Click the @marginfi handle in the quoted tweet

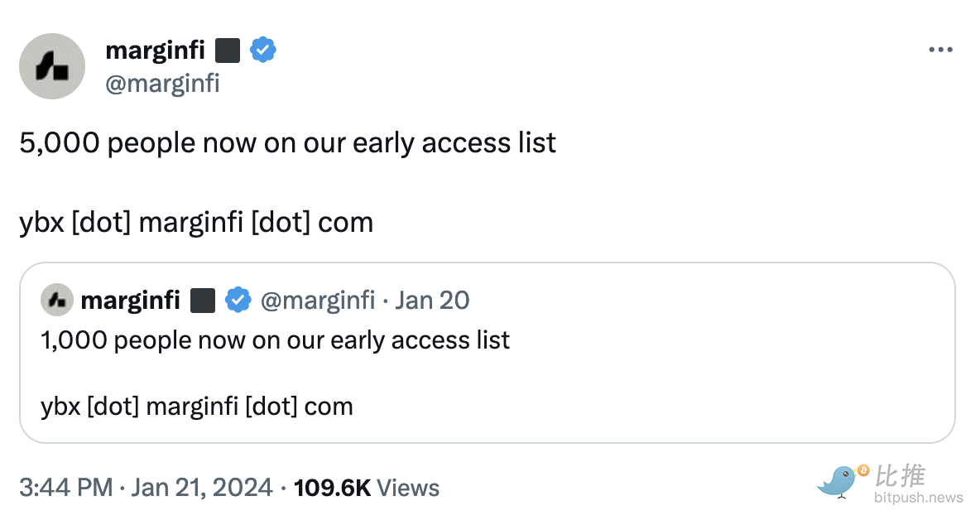click(x=317, y=301)
